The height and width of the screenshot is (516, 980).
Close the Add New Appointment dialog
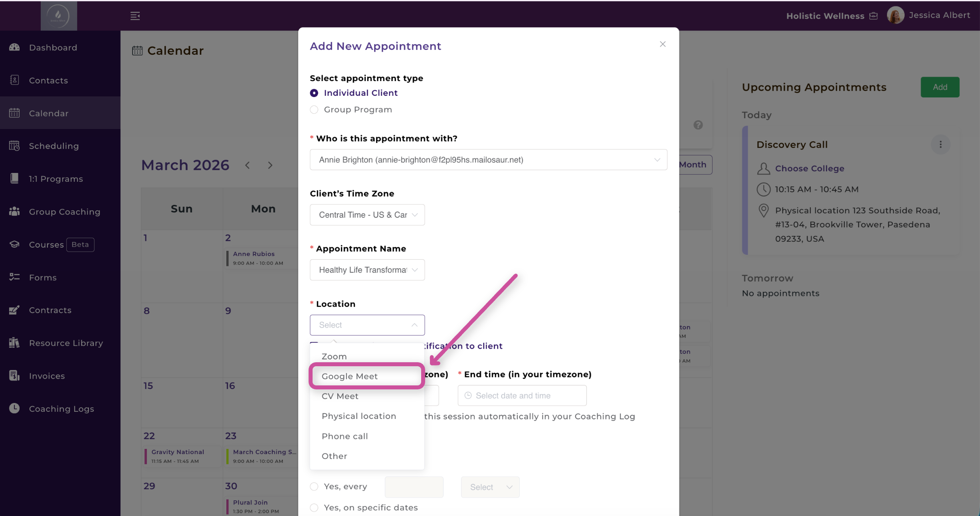click(x=662, y=44)
